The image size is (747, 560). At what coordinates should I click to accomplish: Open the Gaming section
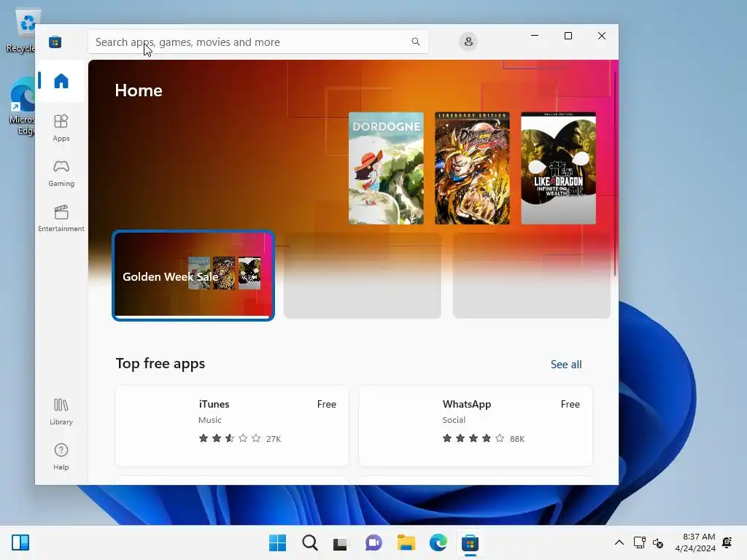click(x=61, y=173)
